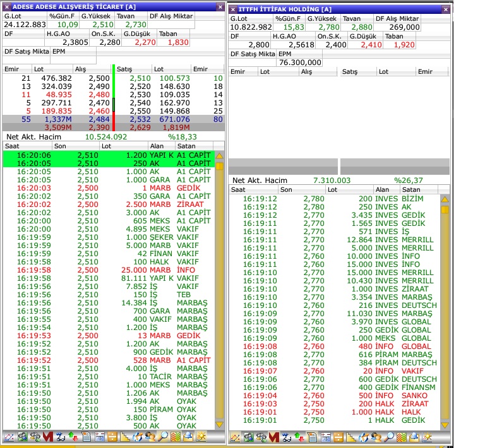Click the plus-minus table icon in ADESE toolbar
This screenshot has width=485, height=448.
[99, 437]
